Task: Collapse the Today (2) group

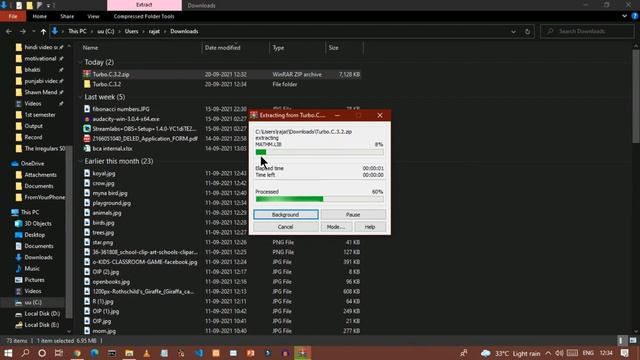Action: pyautogui.click(x=80, y=62)
